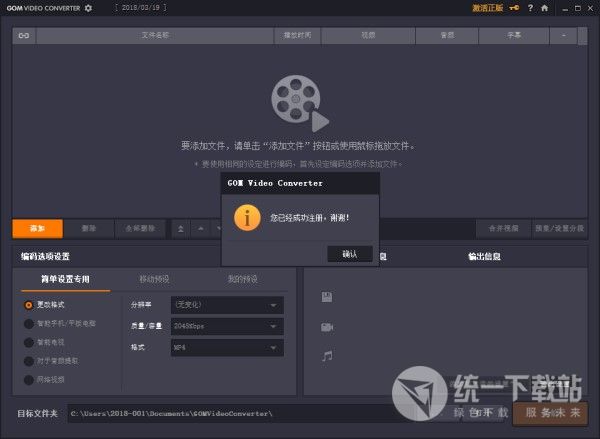Open the help question mark icon
600x439 pixels.
pos(530,8)
